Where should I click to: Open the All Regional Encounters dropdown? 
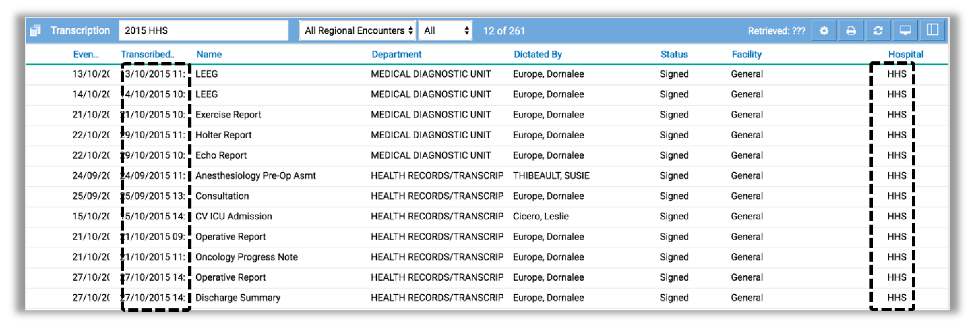pos(357,30)
